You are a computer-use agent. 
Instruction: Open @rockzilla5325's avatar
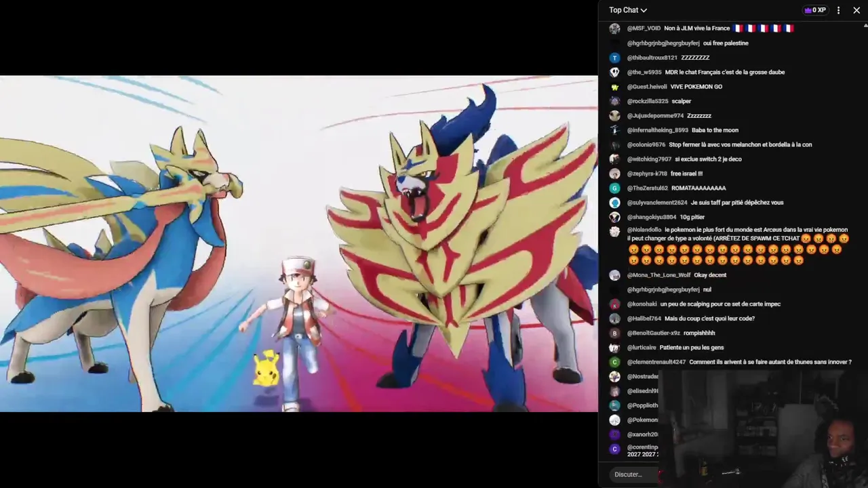pyautogui.click(x=614, y=101)
